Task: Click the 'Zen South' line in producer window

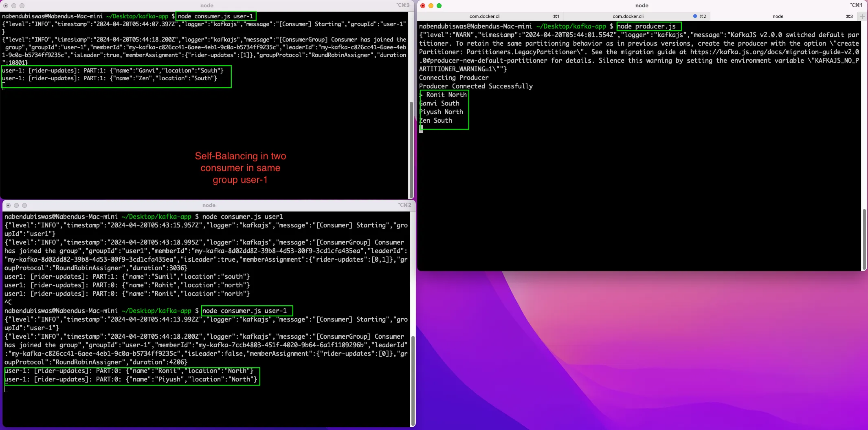Action: click(x=436, y=121)
